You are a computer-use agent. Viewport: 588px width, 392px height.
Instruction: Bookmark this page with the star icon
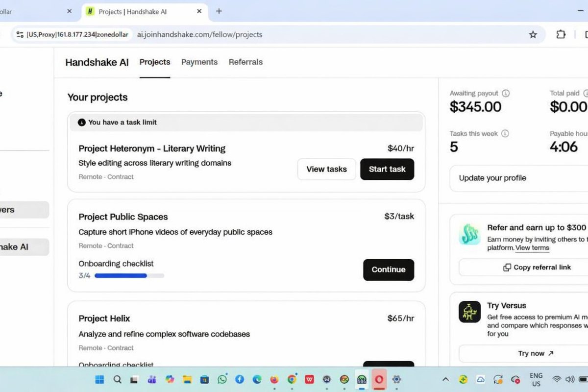click(533, 35)
